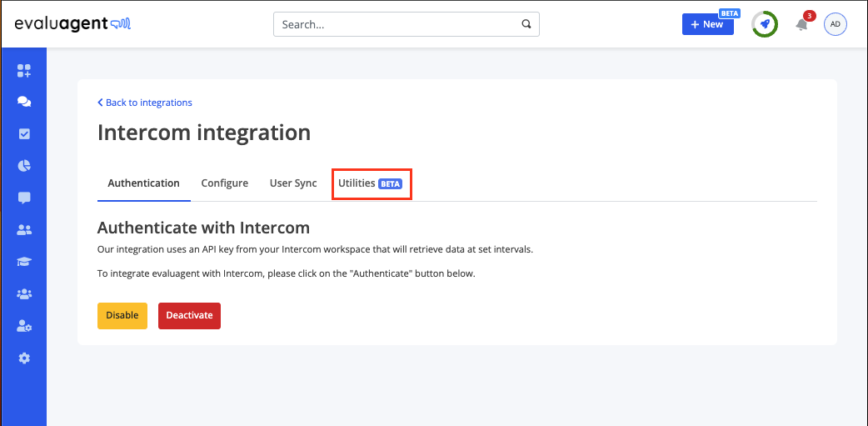The width and height of the screenshot is (868, 426).
Task: Open the notifications bell
Action: click(x=801, y=25)
